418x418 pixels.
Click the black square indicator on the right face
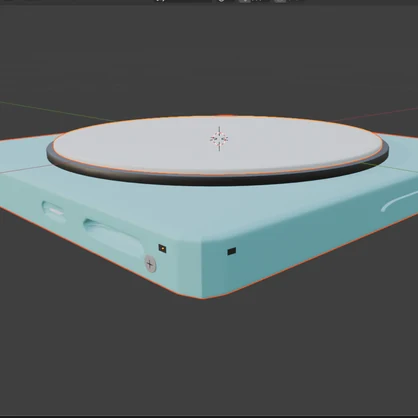click(232, 251)
